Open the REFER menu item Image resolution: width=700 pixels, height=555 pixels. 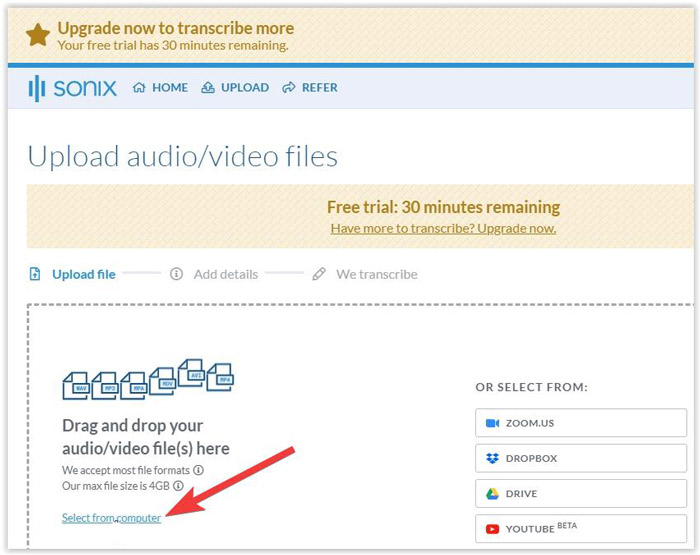coord(310,88)
